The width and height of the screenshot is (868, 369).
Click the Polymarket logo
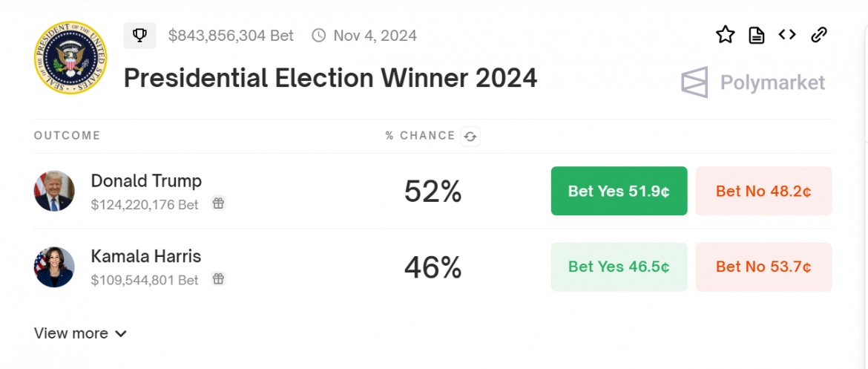coord(753,82)
